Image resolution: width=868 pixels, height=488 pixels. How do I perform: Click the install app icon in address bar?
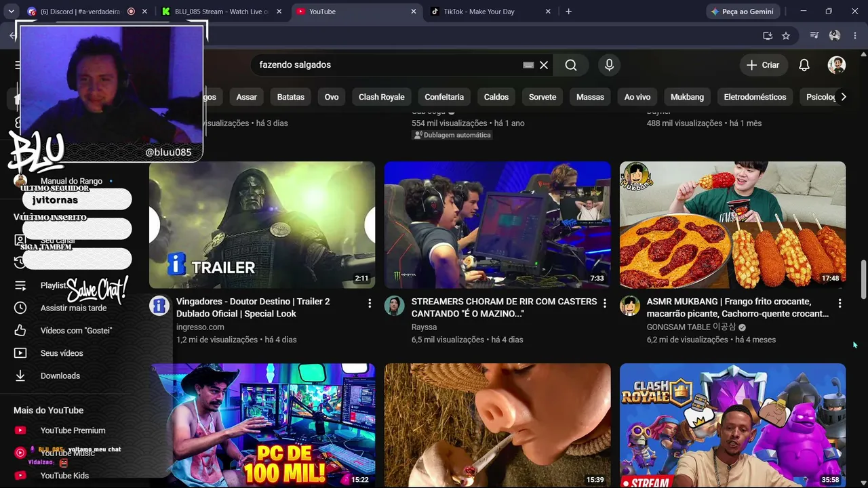click(x=768, y=36)
